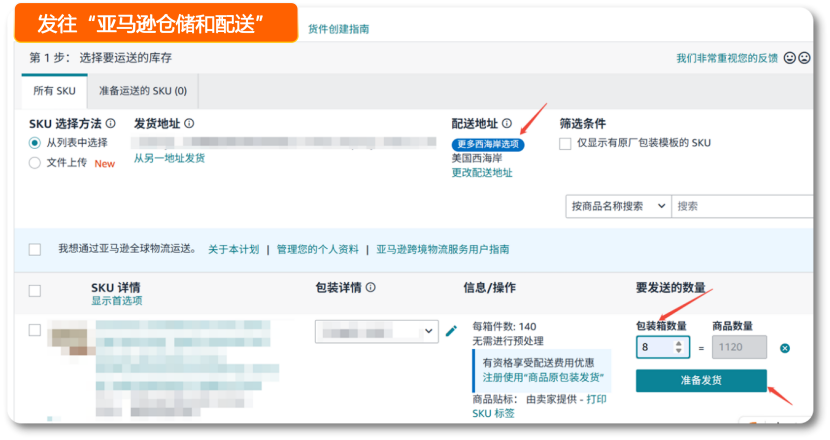
Task: Click info icon next to 发货地址
Action: tap(189, 123)
